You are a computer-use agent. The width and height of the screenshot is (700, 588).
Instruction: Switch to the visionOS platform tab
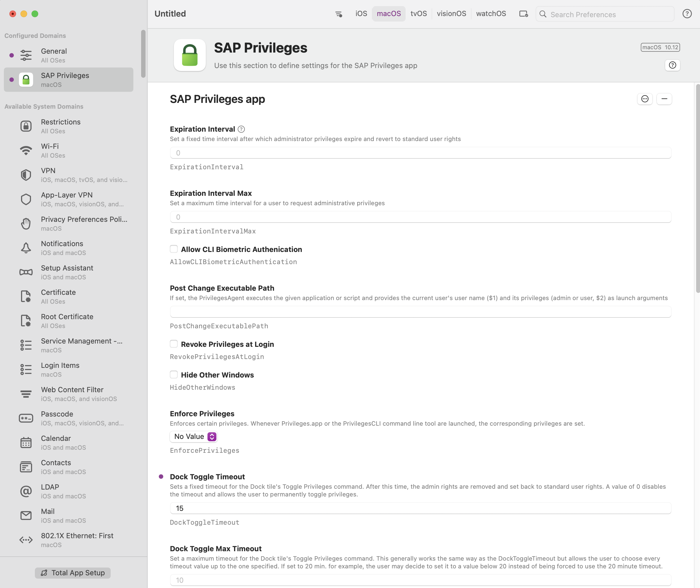point(451,14)
